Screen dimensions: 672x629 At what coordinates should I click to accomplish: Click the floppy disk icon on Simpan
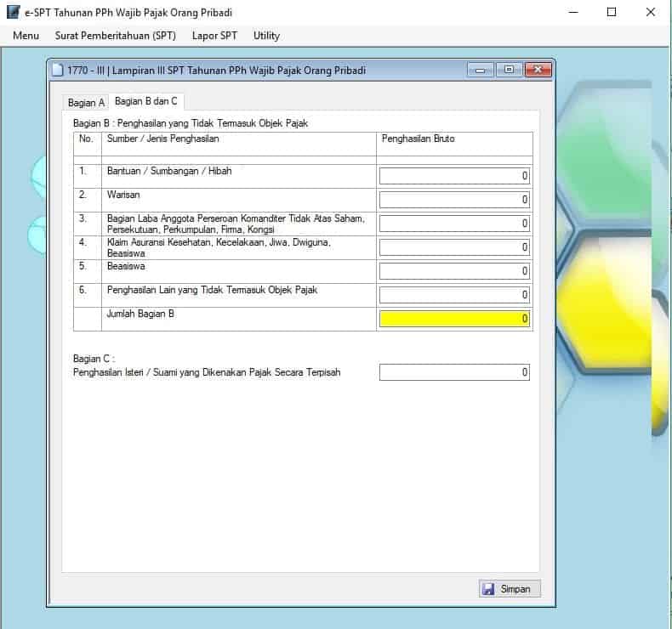488,589
